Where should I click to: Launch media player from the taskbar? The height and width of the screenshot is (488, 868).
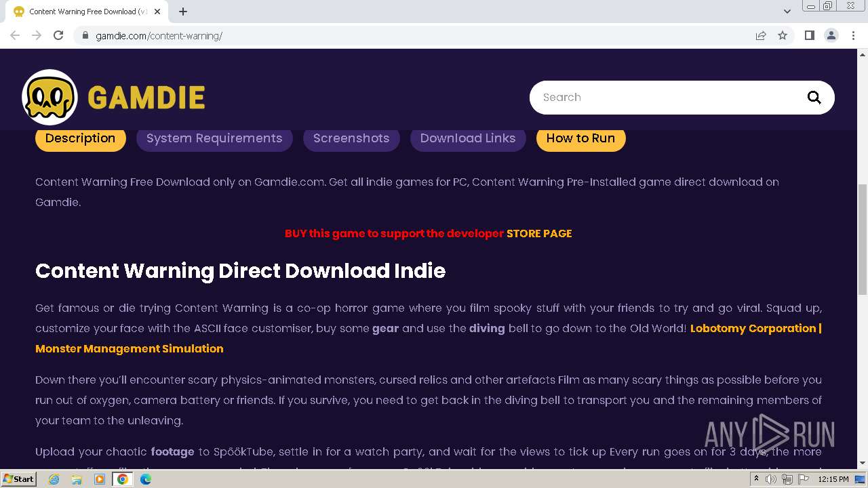[99, 479]
